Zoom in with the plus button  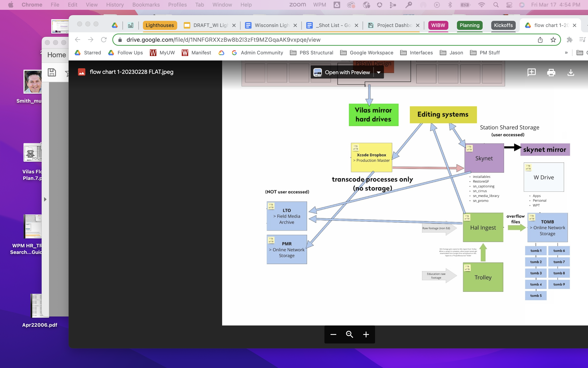(x=366, y=334)
